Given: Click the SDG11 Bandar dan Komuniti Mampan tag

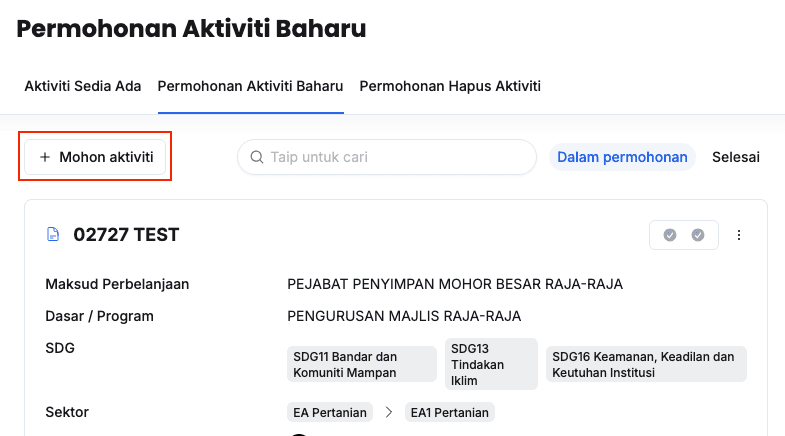Looking at the screenshot, I should [361, 365].
